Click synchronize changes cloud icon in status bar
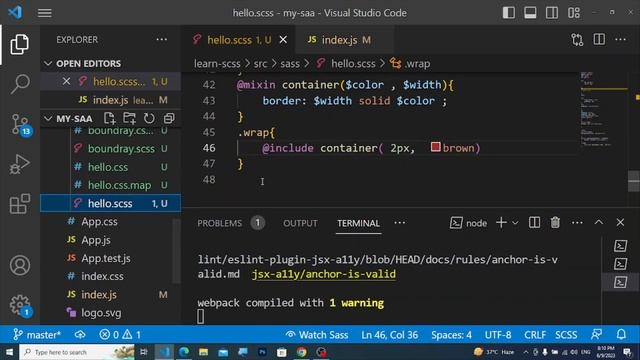This screenshot has height=360, width=640. [x=80, y=335]
